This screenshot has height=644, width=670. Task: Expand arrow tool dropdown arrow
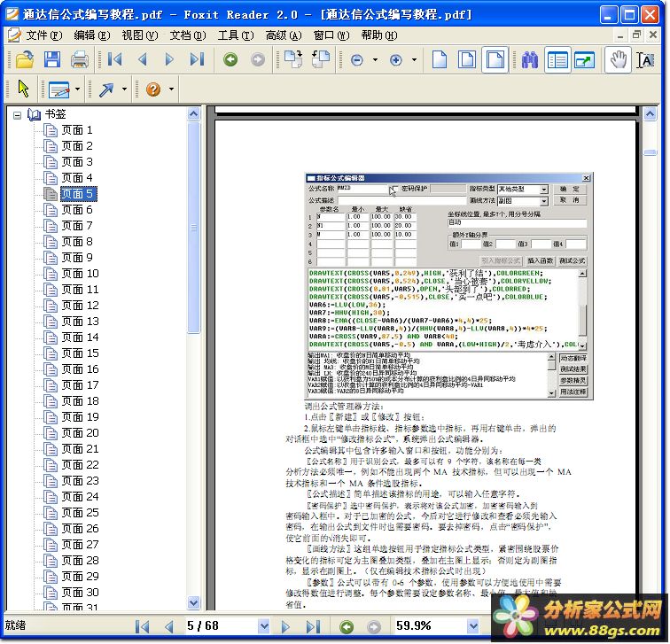coord(124,89)
